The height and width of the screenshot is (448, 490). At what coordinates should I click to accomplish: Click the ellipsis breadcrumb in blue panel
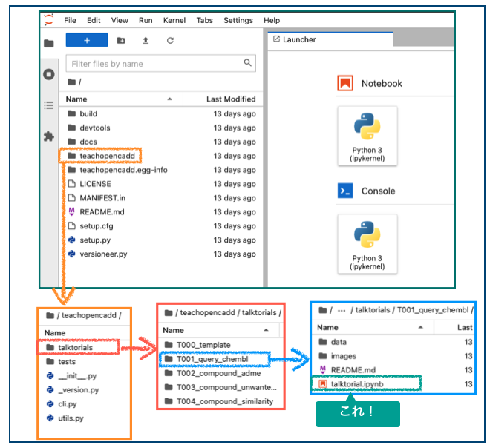click(342, 310)
